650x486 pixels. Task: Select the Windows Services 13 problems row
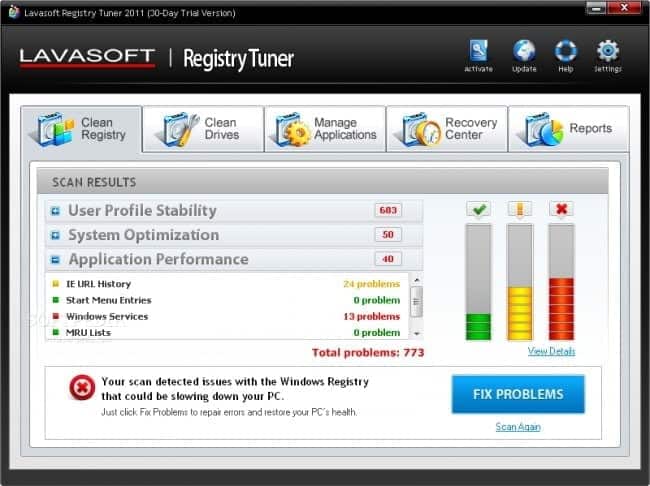(227, 316)
